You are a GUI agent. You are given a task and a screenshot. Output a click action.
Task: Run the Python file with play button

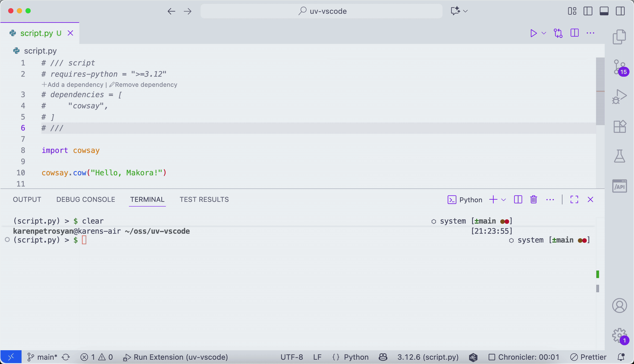(x=534, y=33)
